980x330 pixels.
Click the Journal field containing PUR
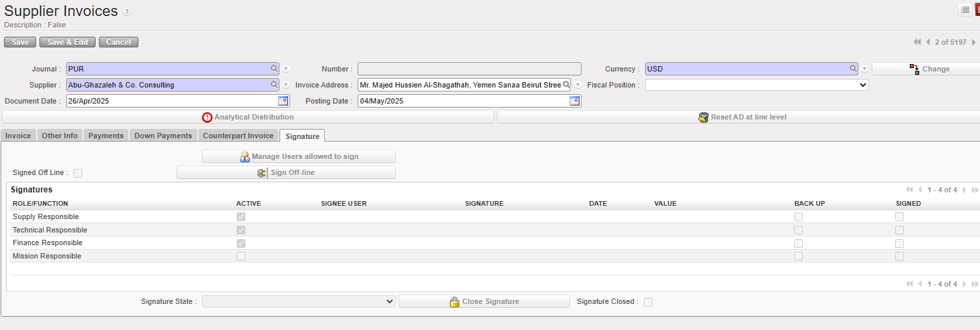click(x=172, y=69)
